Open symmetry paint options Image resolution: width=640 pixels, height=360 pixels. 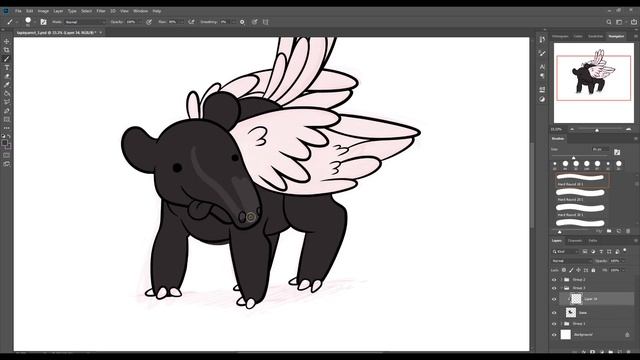coord(266,22)
